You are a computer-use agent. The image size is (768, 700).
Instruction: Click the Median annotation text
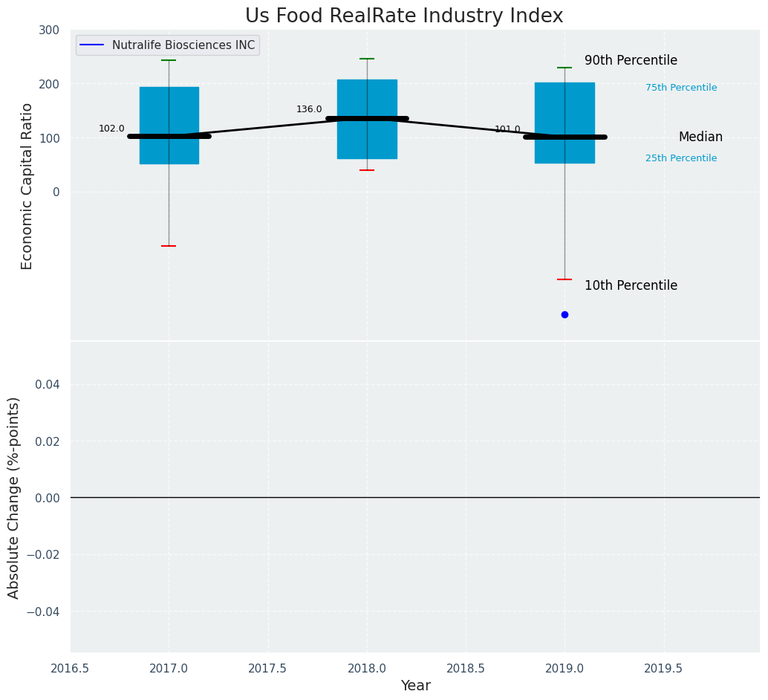(x=700, y=137)
